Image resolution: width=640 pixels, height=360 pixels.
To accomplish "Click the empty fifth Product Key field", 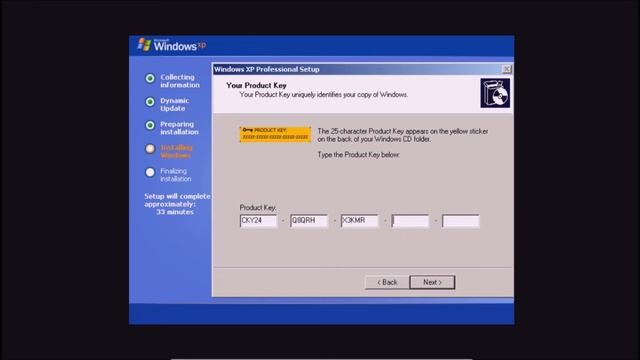I will [x=461, y=221].
